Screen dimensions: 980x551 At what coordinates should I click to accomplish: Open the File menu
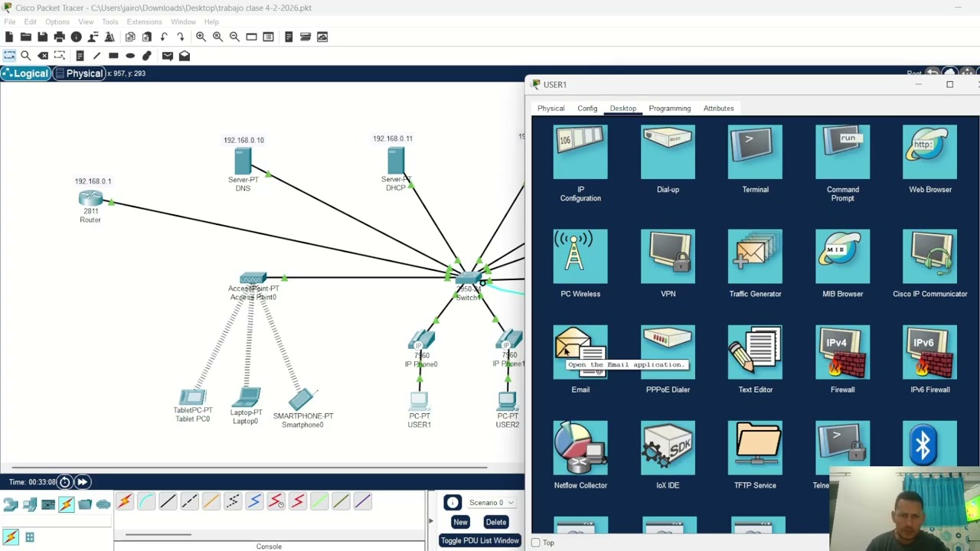tap(10, 21)
